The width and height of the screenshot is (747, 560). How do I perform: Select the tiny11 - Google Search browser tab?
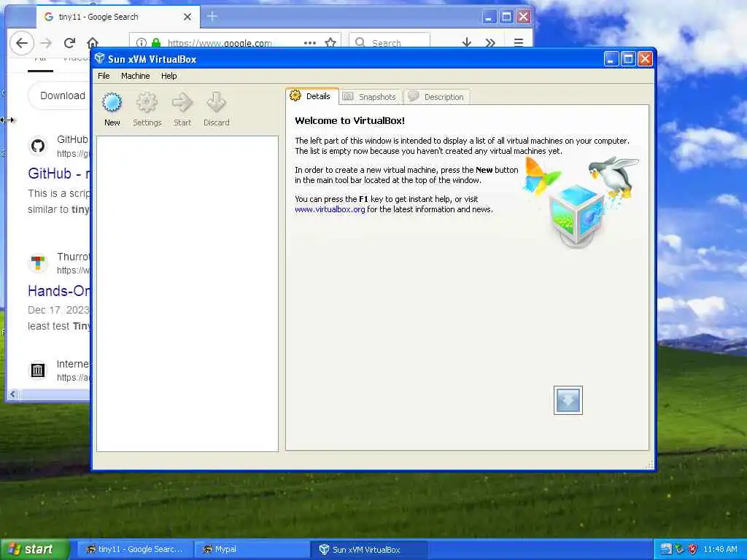click(119, 17)
